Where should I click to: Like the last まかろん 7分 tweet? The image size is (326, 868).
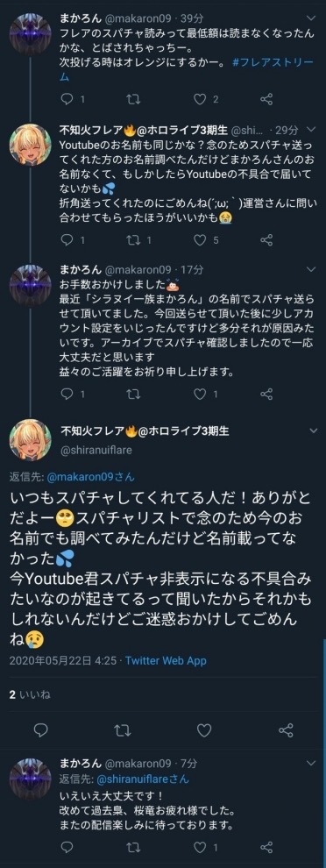tap(200, 847)
